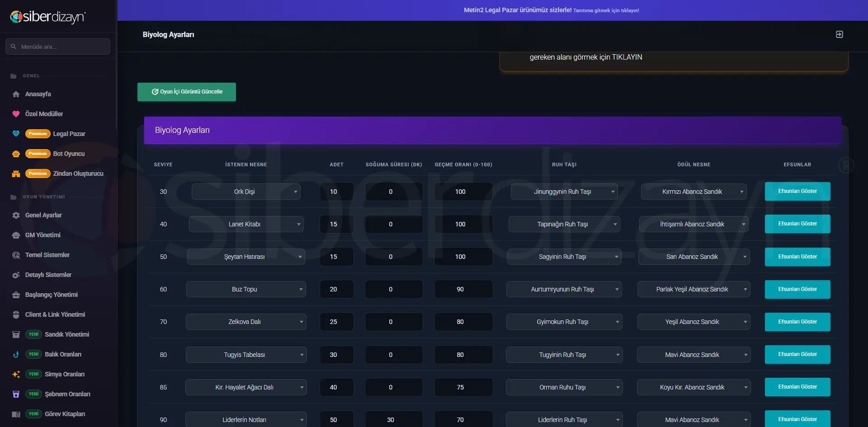Open the Lanet Kitabı item dropdown
Viewport: 868px width, 427px height.
(246, 224)
